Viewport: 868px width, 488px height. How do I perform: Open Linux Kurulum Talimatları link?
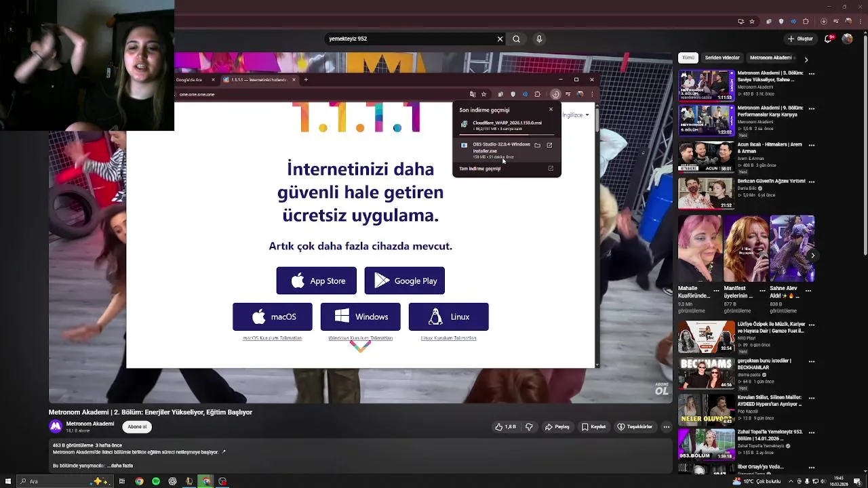(x=448, y=338)
